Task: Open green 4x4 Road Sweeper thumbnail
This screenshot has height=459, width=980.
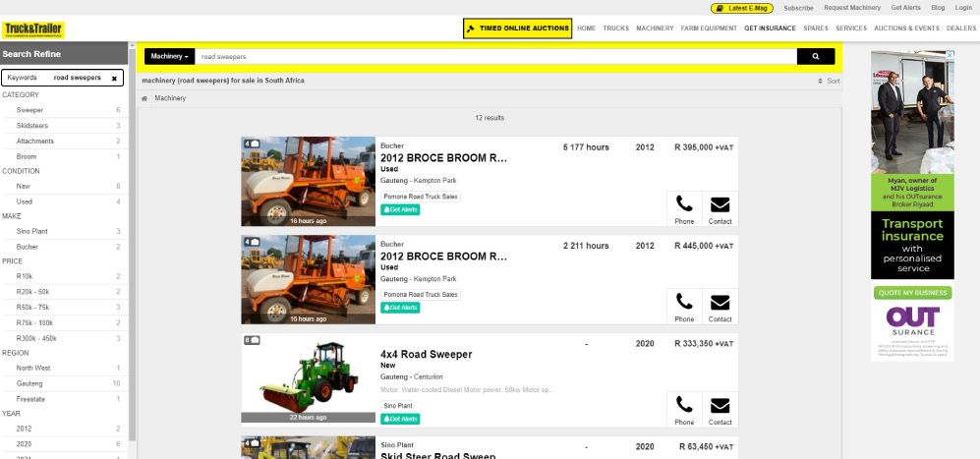Action: (x=308, y=378)
